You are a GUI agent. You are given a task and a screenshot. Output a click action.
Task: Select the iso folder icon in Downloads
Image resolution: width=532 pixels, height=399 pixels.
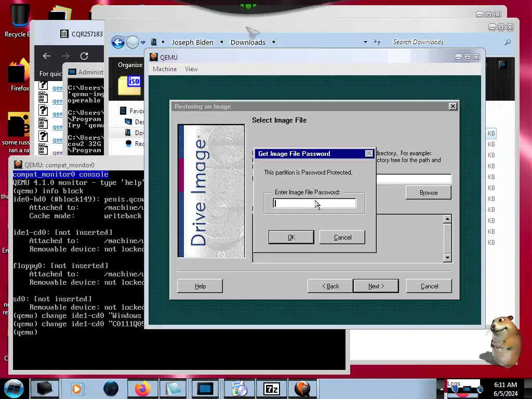click(129, 86)
